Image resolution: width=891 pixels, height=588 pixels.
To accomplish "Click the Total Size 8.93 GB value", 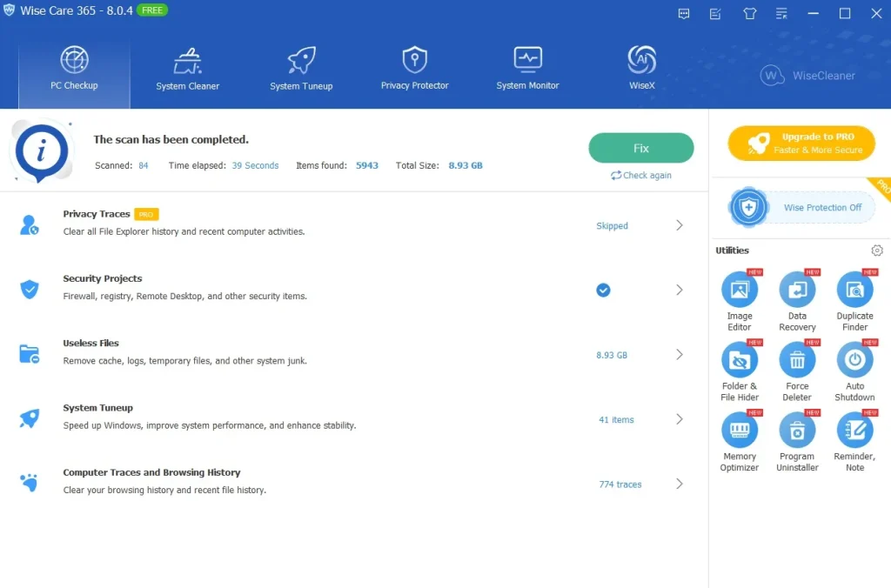I will pyautogui.click(x=466, y=165).
